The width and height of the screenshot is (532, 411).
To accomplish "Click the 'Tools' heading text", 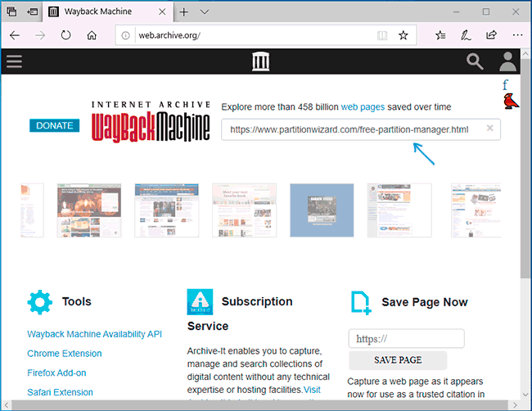I will tap(77, 301).
